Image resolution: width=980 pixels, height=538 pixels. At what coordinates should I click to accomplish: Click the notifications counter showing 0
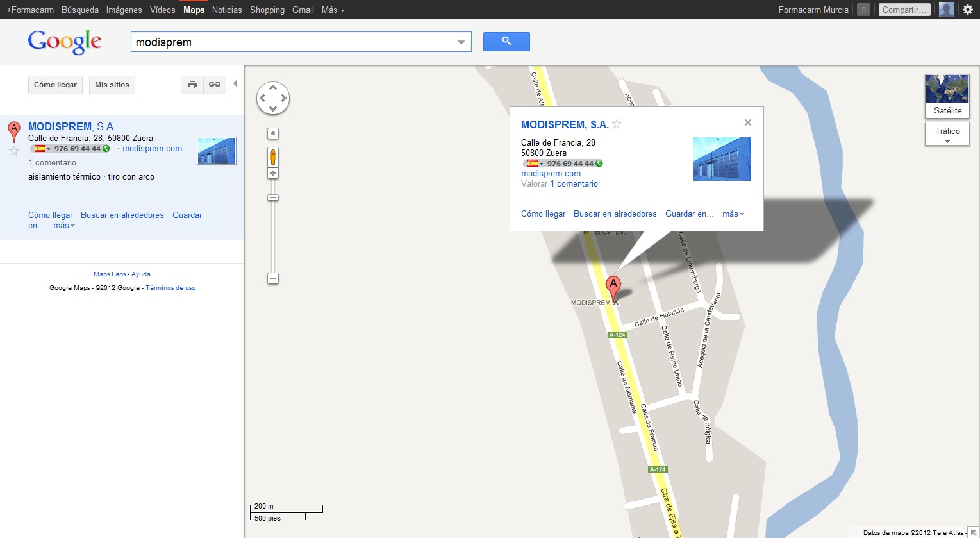863,10
